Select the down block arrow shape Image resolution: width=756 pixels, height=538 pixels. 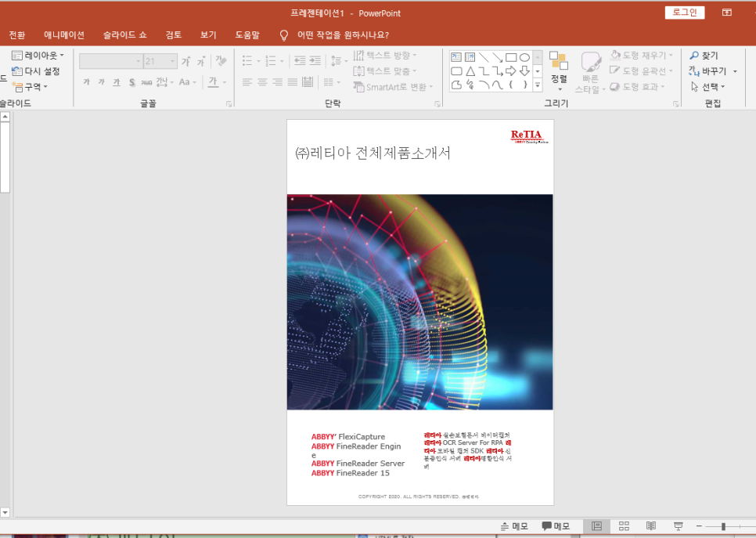(524, 71)
